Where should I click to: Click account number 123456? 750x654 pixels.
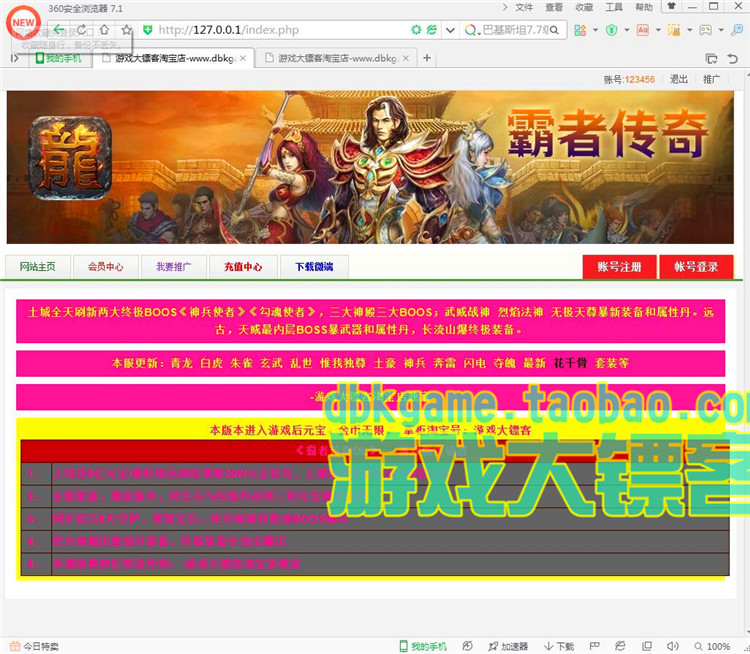(640, 79)
